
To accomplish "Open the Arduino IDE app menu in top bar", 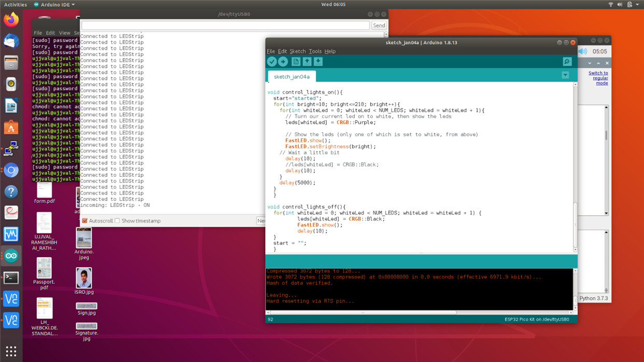I will click(x=54, y=5).
